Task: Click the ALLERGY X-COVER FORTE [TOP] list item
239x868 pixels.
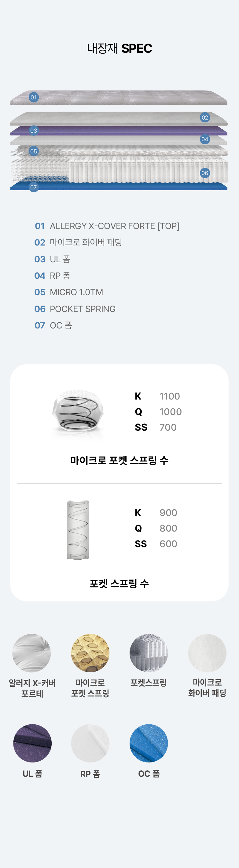Action: pyautogui.click(x=114, y=226)
